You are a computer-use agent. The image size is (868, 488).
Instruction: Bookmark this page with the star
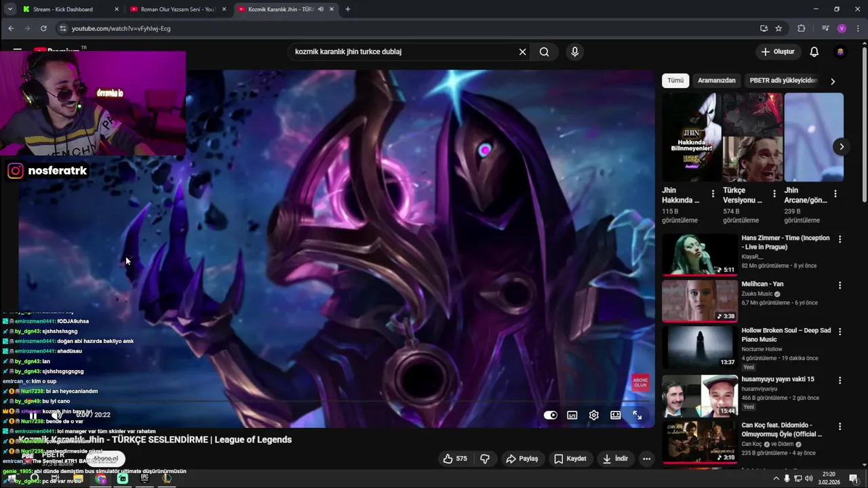pos(778,28)
